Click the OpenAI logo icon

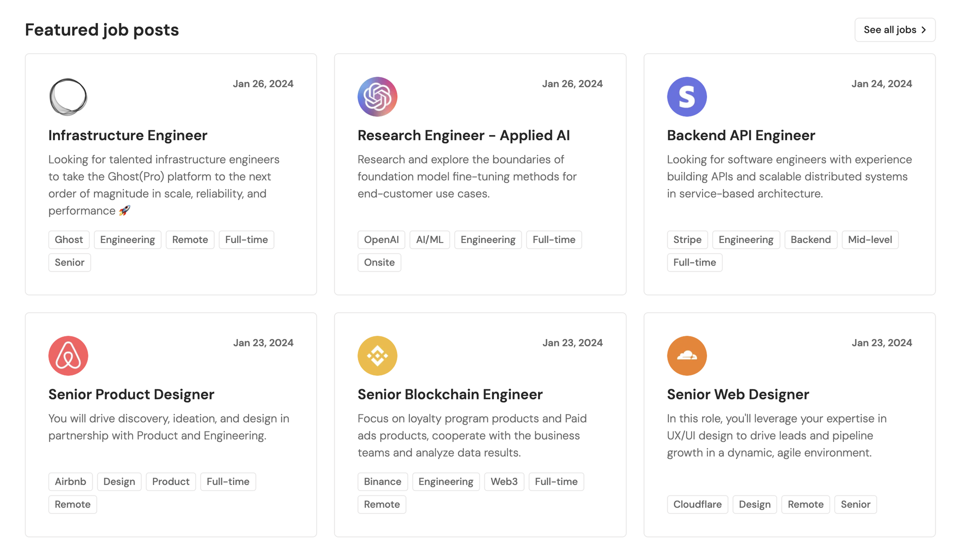(x=377, y=96)
